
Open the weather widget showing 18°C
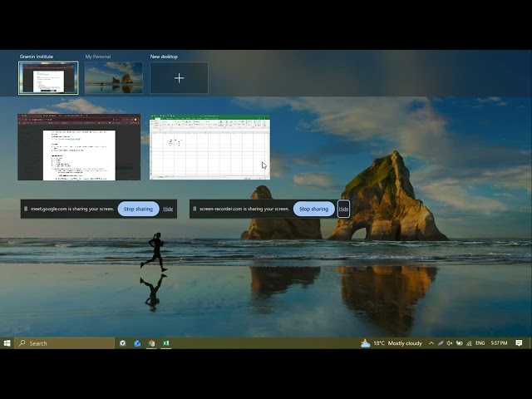click(392, 343)
